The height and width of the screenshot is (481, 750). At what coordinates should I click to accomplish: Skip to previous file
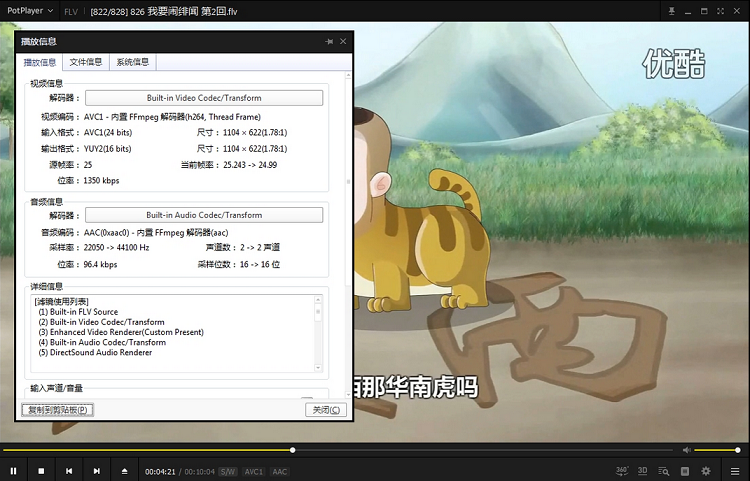[x=69, y=471]
